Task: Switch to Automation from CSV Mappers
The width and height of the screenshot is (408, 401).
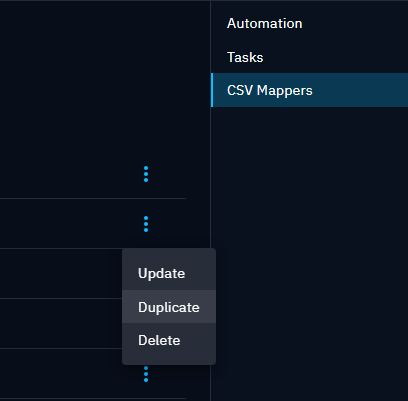Action: pyautogui.click(x=309, y=23)
